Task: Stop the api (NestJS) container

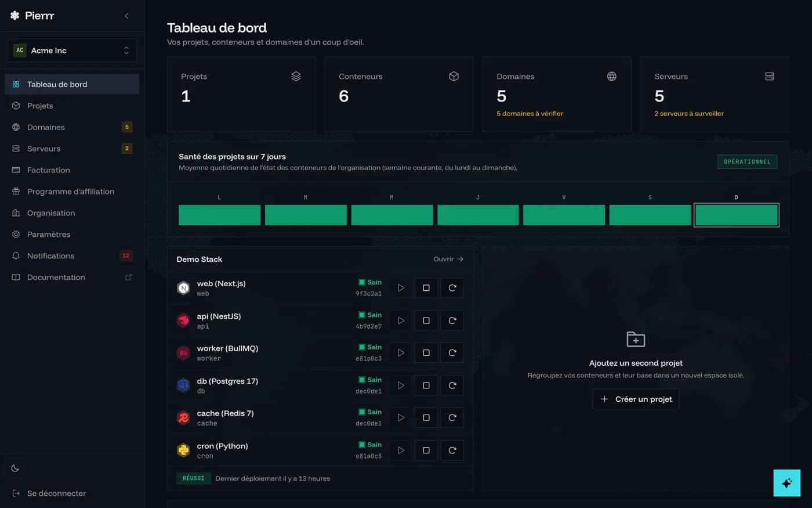Action: (x=426, y=320)
